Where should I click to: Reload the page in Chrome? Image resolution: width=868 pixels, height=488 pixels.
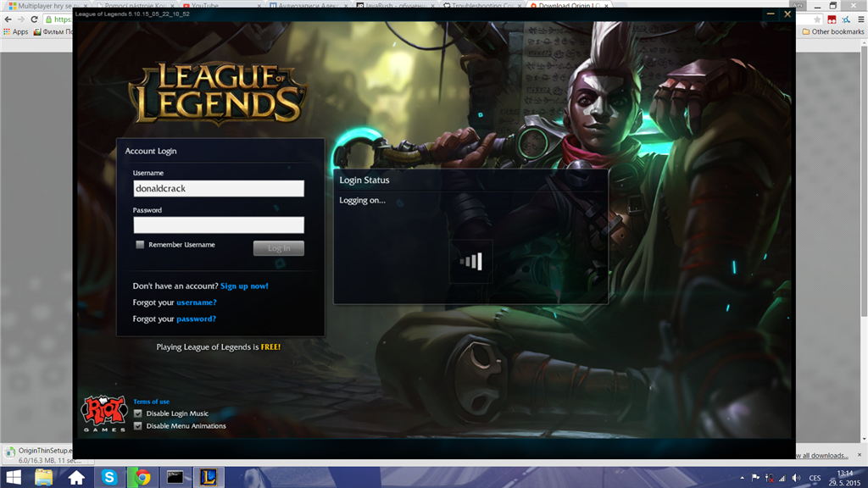[34, 19]
